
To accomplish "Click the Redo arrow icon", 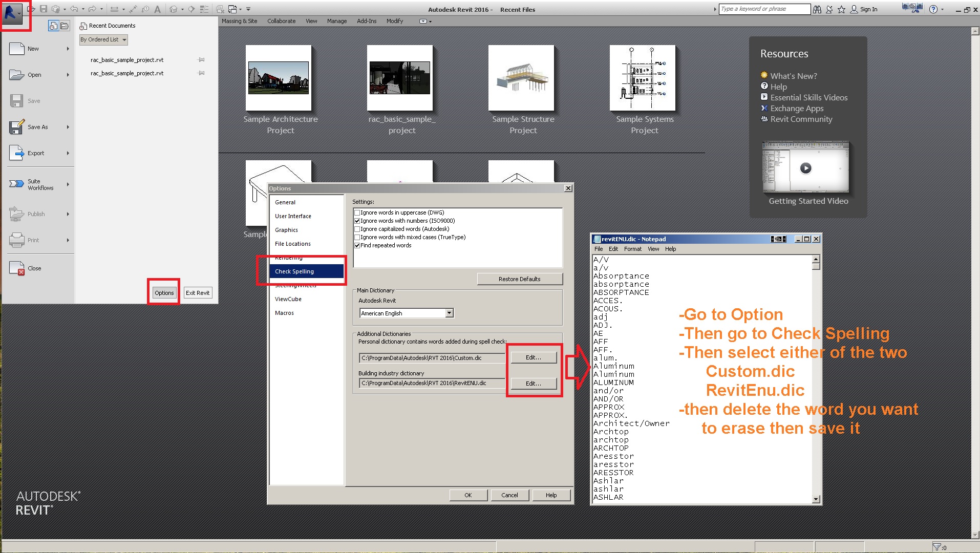I will tap(93, 9).
